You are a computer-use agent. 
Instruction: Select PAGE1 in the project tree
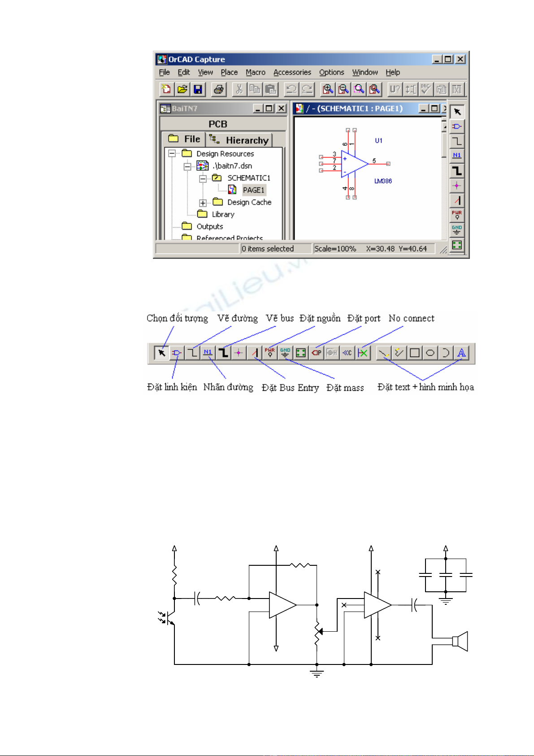253,190
